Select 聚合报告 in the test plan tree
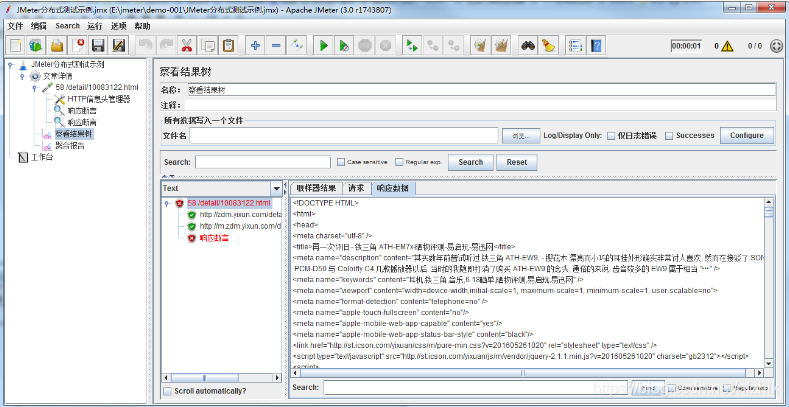 [69, 146]
